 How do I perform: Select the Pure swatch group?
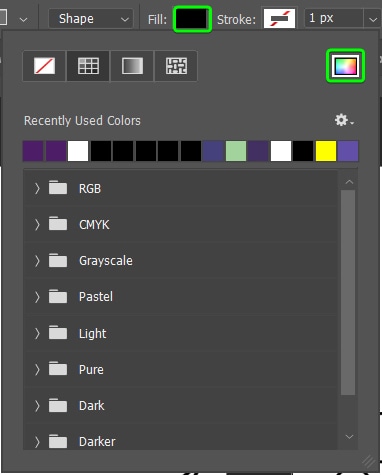(181, 369)
